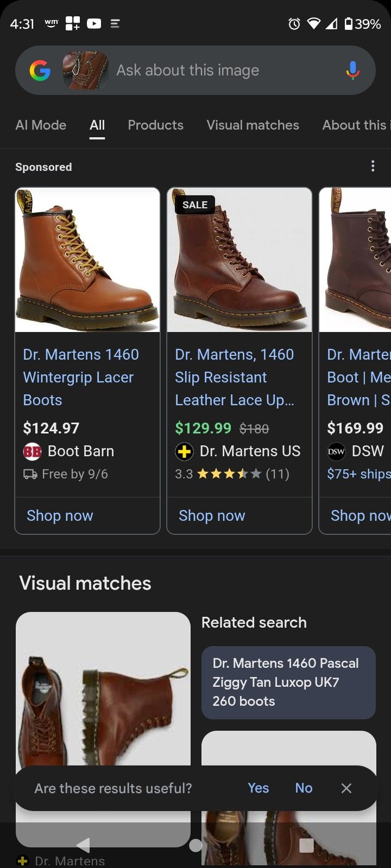Viewport: 391px width, 868px height.
Task: Answer No to results useful prompt
Action: coord(304,788)
